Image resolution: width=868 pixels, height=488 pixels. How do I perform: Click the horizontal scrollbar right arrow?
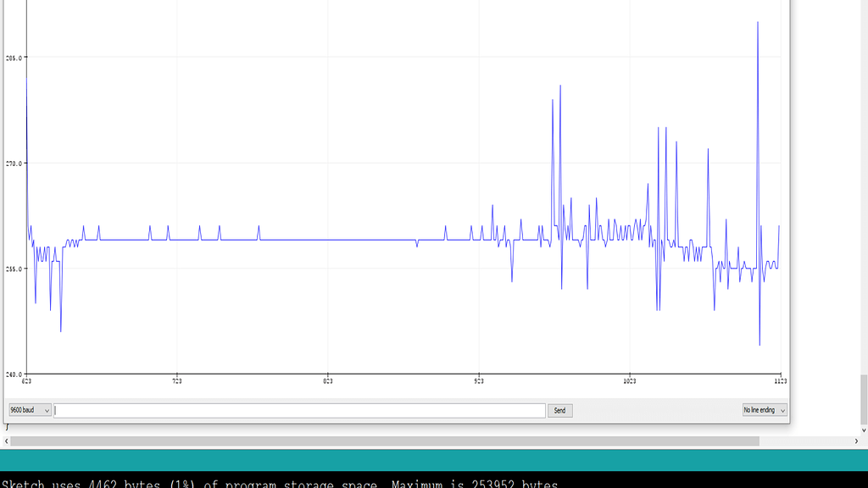[x=857, y=441]
